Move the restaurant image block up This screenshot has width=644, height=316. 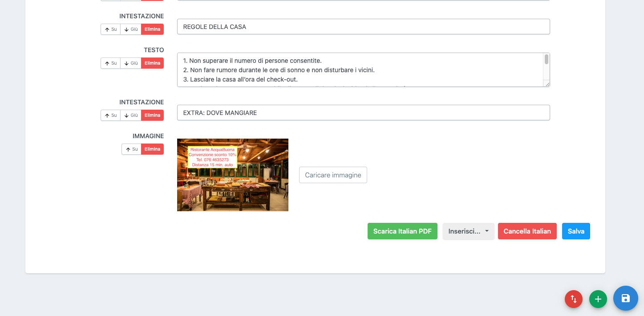pyautogui.click(x=131, y=149)
